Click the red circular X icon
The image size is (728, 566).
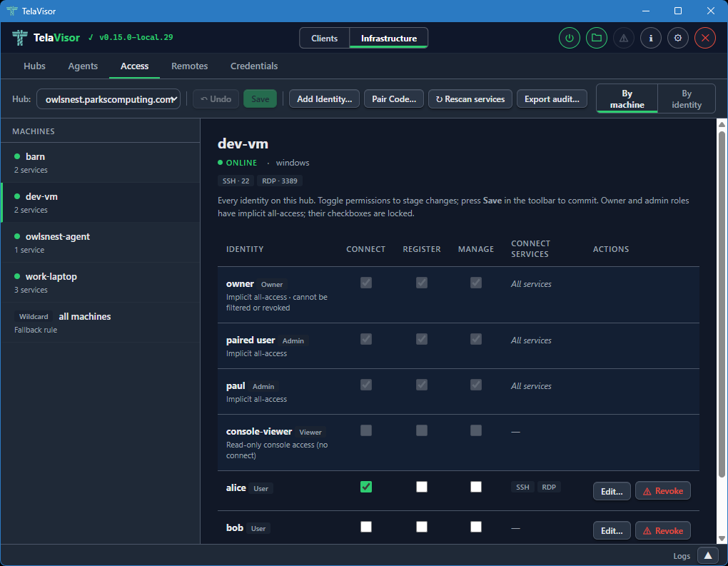click(x=704, y=38)
